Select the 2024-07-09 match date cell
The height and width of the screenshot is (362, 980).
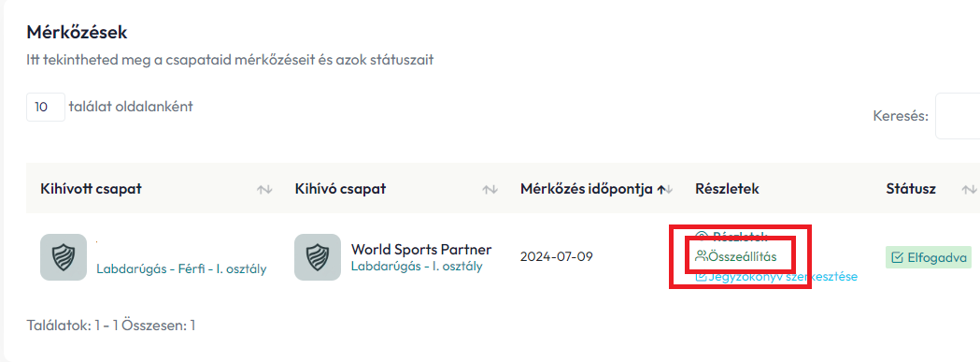pyautogui.click(x=556, y=257)
